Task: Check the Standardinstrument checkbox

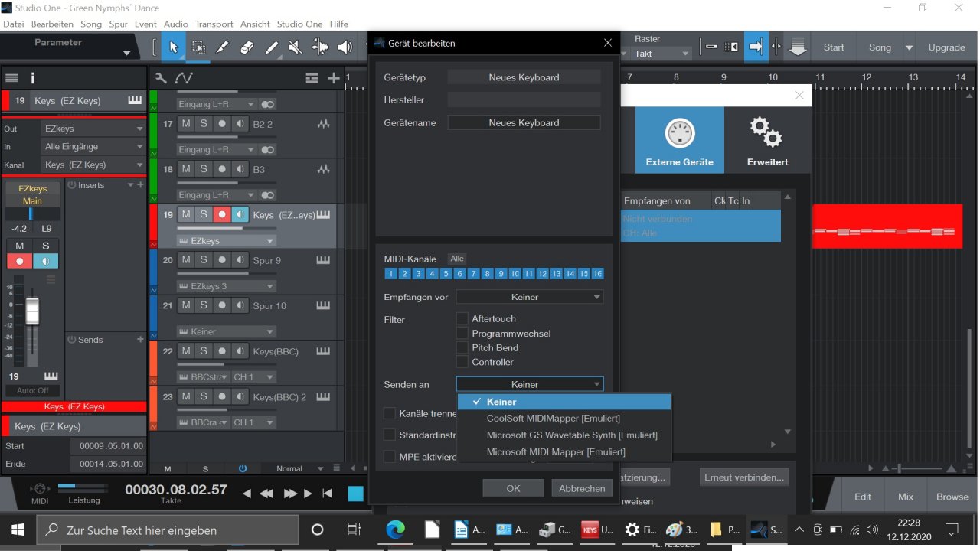Action: point(390,435)
